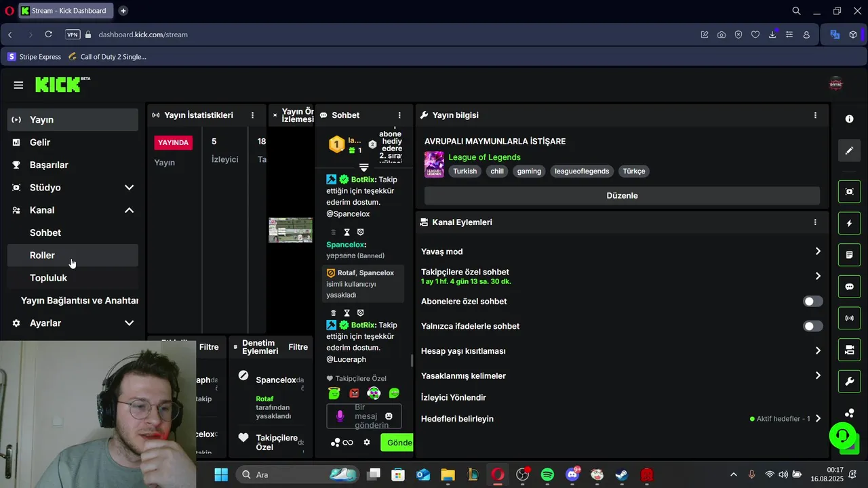Click the stream preview thumbnail
Viewport: 868px width, 488px height.
290,230
